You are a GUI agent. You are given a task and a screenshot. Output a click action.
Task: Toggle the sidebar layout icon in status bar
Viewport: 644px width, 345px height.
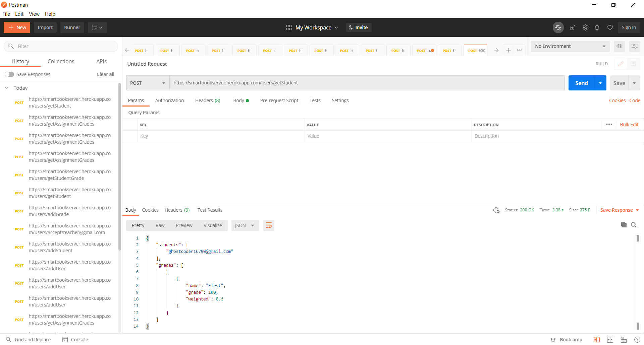click(596, 340)
